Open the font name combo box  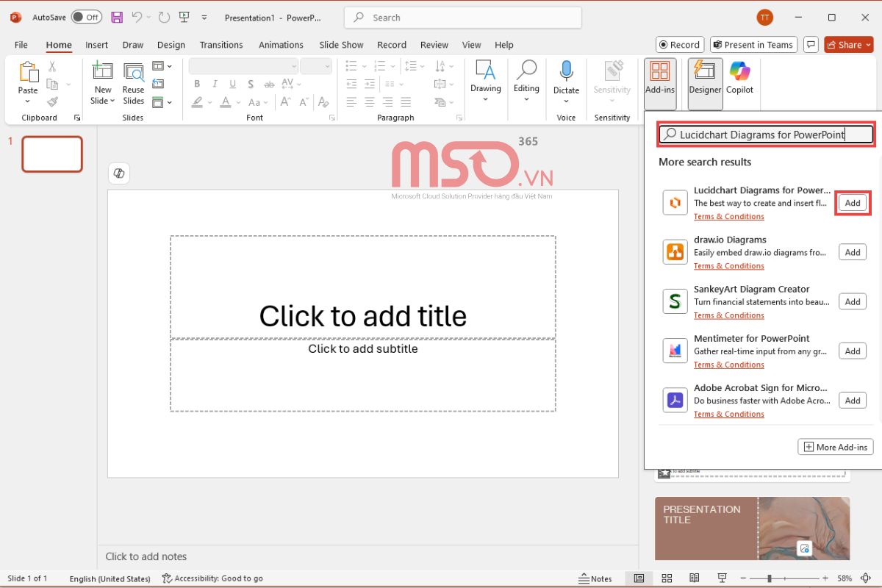[x=243, y=66]
